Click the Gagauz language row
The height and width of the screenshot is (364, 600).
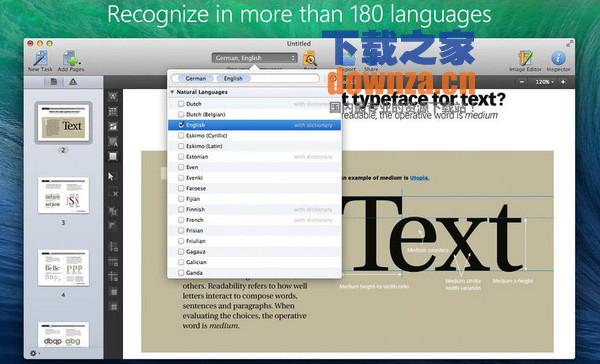pos(254,251)
